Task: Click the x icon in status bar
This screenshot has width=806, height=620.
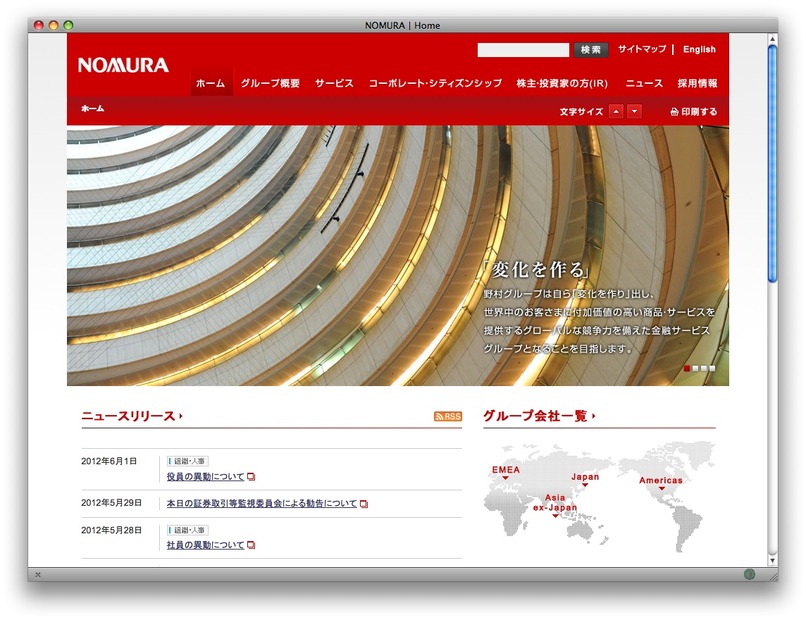Action: tap(38, 575)
